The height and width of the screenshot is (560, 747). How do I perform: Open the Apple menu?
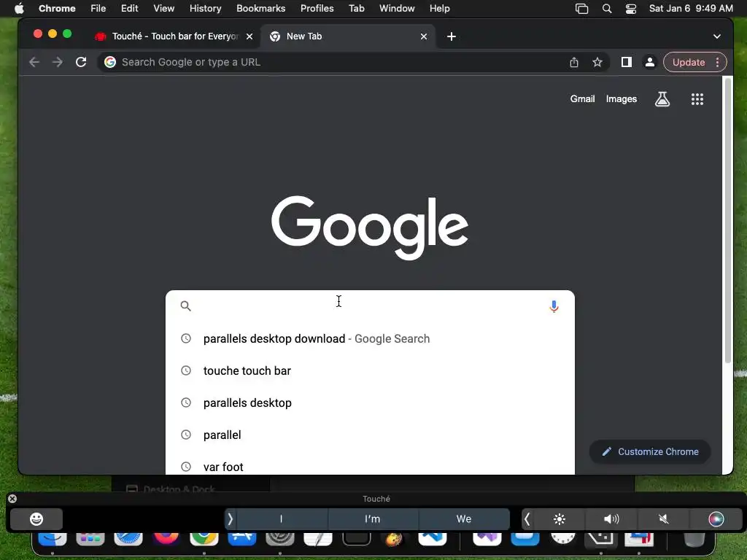point(19,9)
